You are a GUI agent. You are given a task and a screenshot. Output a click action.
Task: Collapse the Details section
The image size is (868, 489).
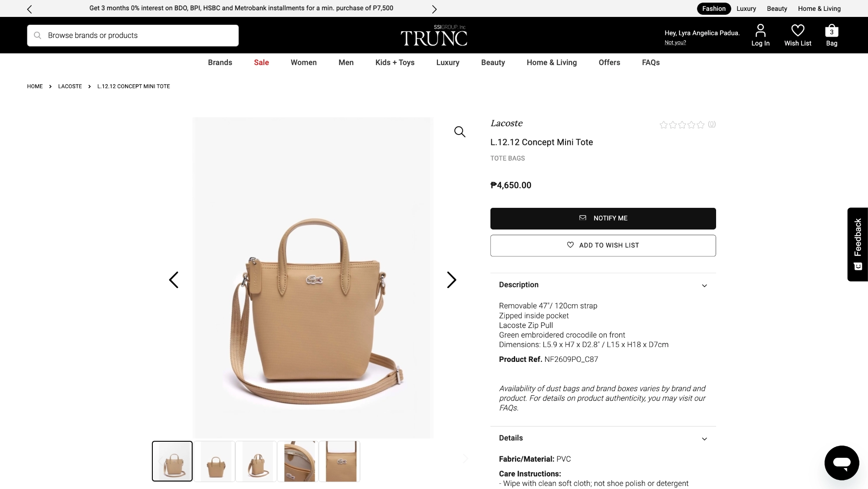click(x=704, y=439)
